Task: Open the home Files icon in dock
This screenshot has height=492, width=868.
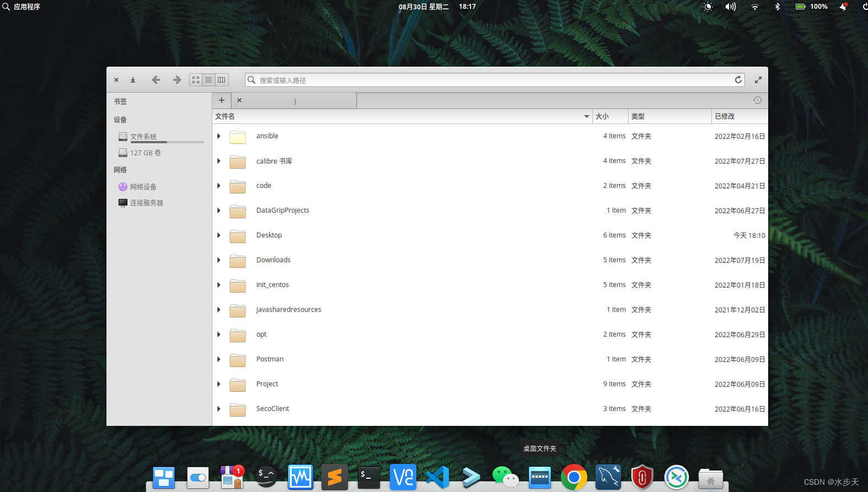Action: [x=711, y=479]
